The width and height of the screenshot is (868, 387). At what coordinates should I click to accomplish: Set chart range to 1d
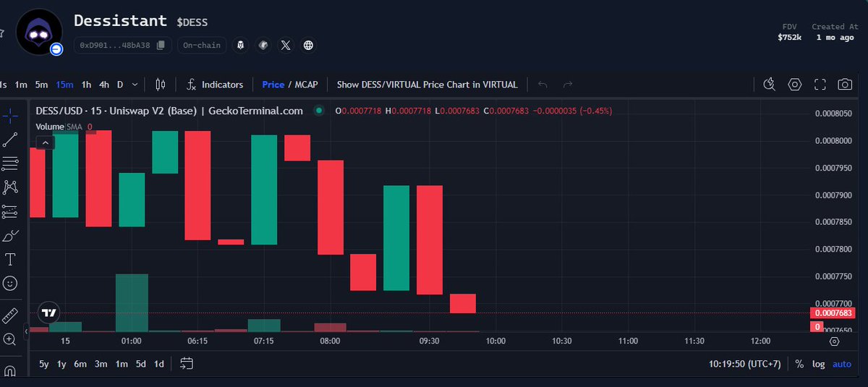[x=158, y=364]
